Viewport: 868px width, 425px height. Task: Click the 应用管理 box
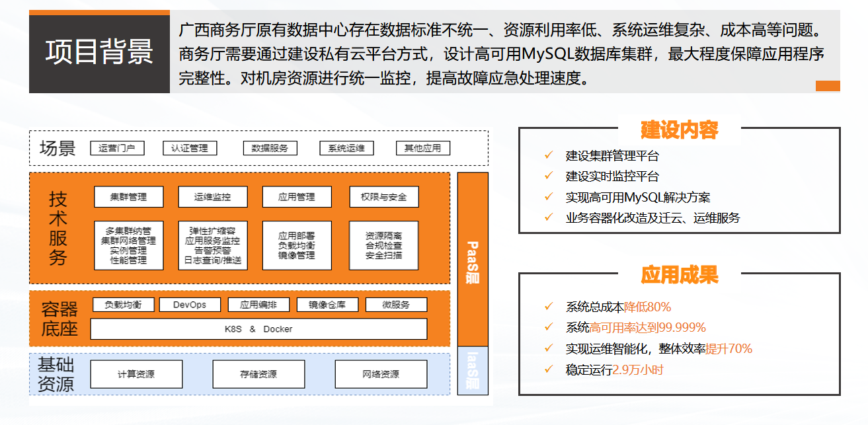[x=297, y=197]
